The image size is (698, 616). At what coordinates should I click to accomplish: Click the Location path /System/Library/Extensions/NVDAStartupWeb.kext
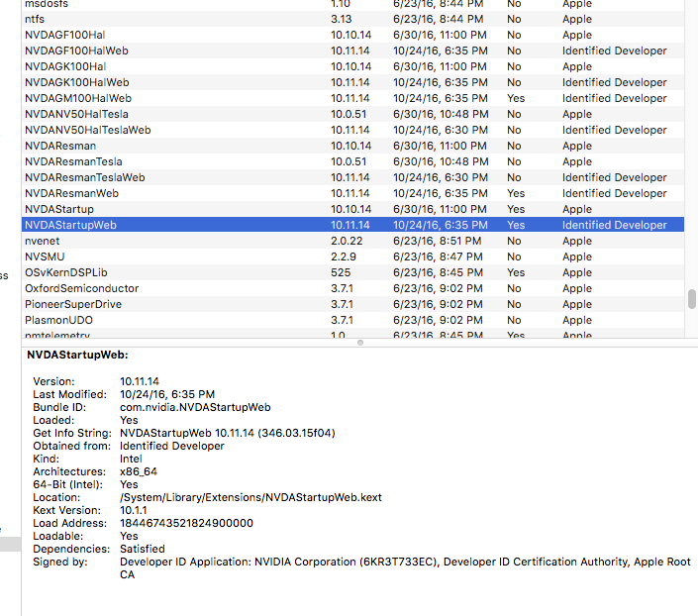pos(250,497)
